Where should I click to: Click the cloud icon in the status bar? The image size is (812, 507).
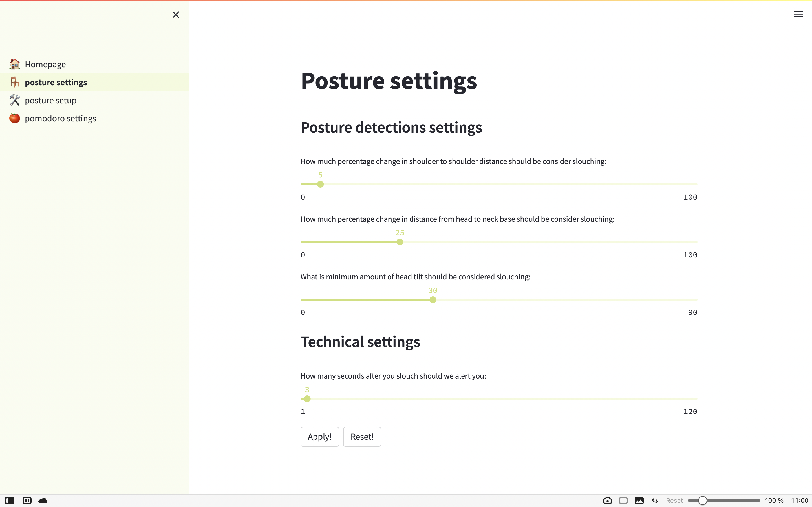(43, 501)
